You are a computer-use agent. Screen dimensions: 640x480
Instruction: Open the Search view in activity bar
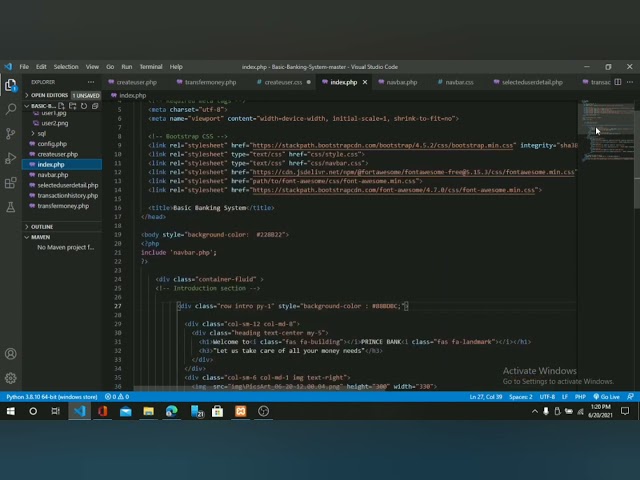(11, 109)
